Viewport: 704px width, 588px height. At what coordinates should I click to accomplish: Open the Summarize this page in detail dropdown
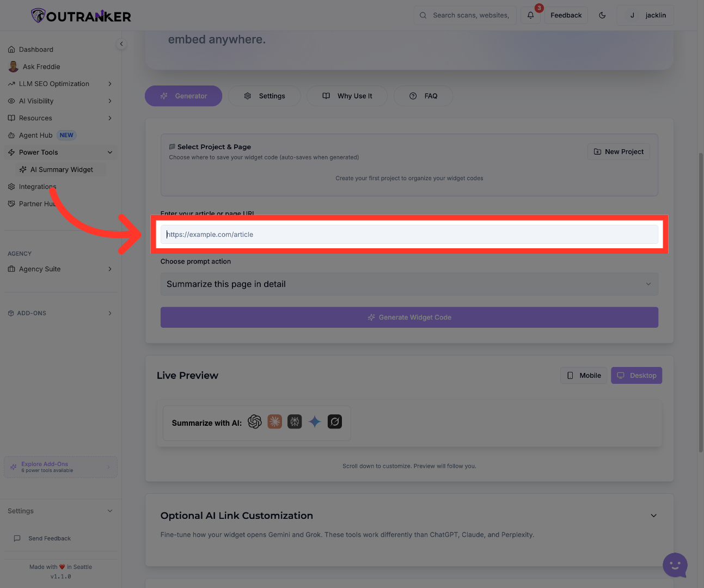409,284
